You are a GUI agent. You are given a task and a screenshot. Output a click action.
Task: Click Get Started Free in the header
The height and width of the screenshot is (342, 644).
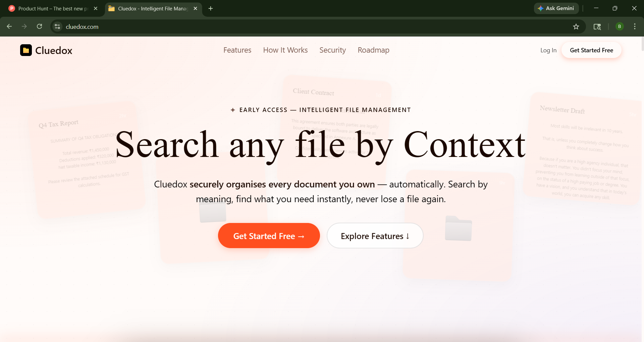pos(591,50)
